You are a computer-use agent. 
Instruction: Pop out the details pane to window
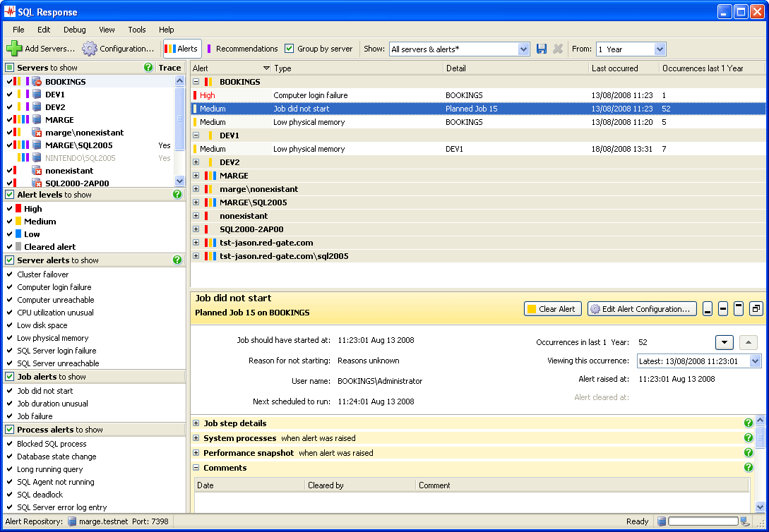(756, 309)
